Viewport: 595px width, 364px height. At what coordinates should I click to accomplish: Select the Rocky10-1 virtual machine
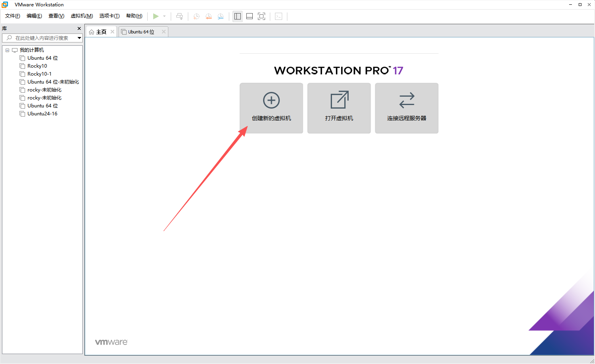[x=39, y=74]
